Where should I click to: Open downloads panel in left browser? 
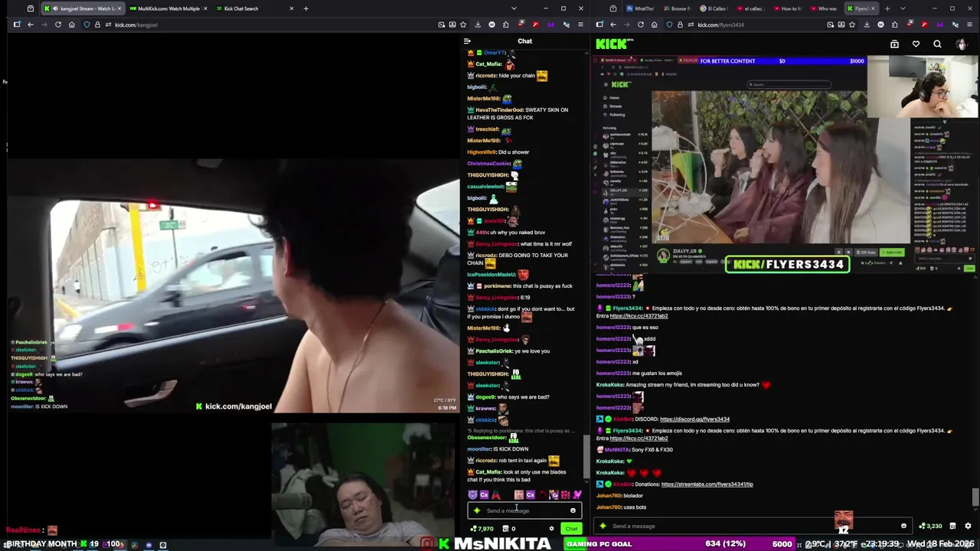(x=478, y=24)
